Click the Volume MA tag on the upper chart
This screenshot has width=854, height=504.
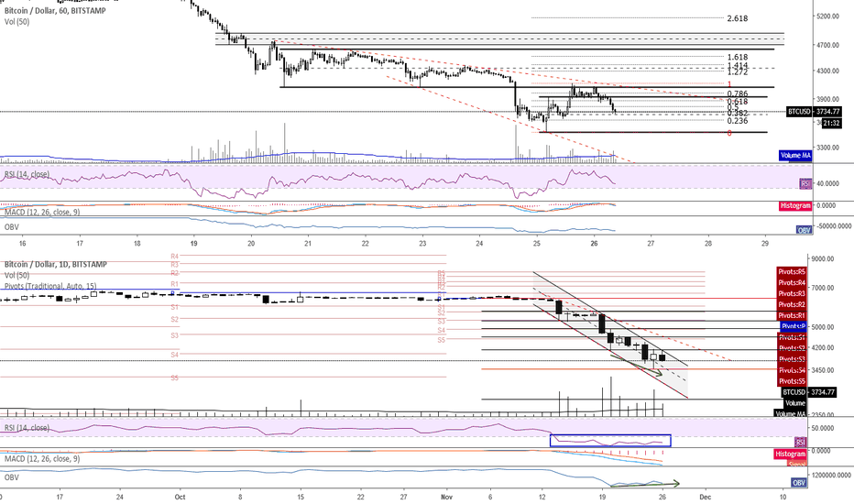pos(795,155)
